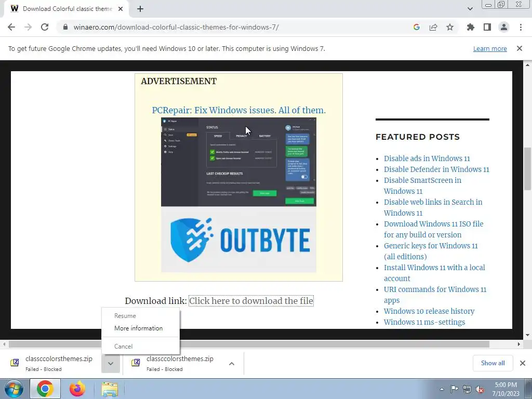The width and height of the screenshot is (532, 399).
Task: Click the scroll up arrow of page
Action: (527, 64)
